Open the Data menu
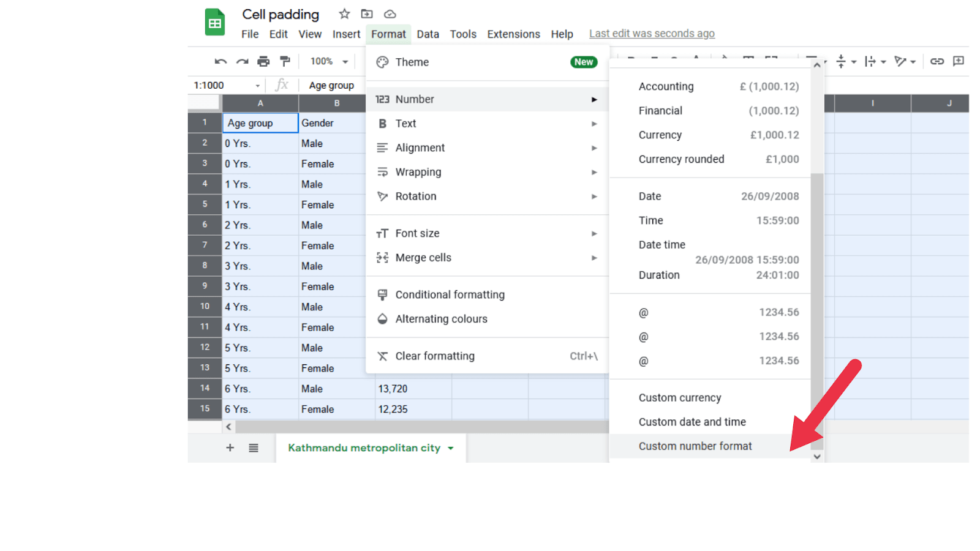This screenshot has width=980, height=551. click(428, 34)
